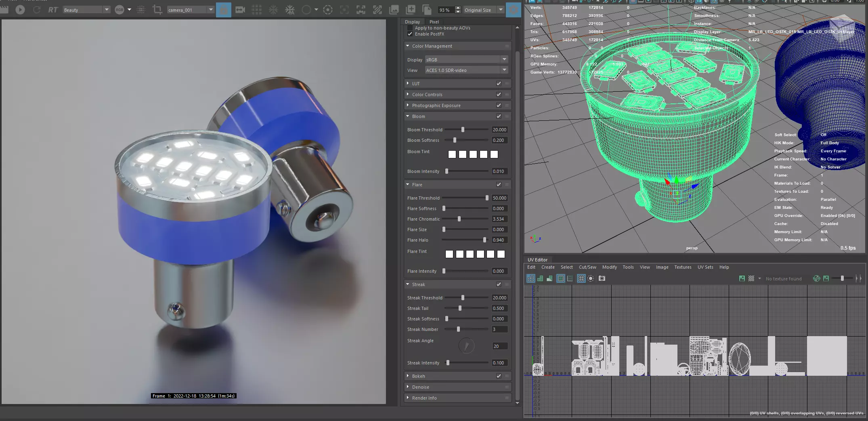Click the Streak Number value field

tap(499, 329)
